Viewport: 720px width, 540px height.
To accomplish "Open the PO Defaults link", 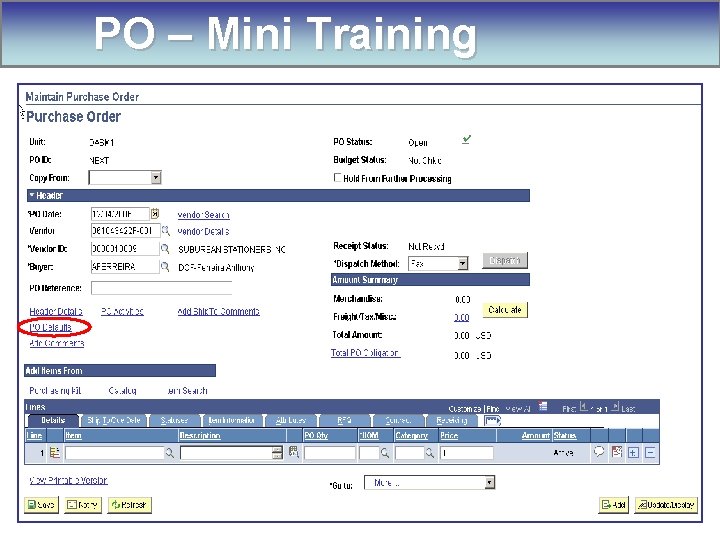I will 51,327.
